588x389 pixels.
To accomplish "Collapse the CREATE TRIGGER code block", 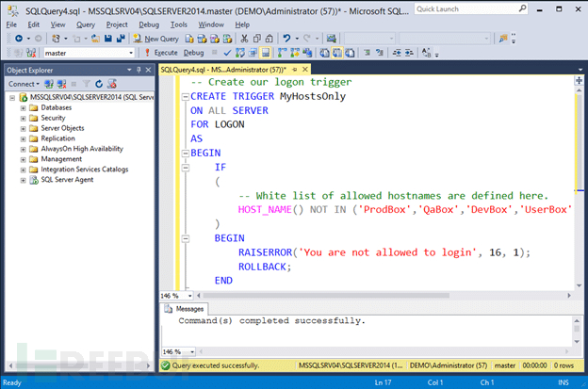I will (186, 97).
